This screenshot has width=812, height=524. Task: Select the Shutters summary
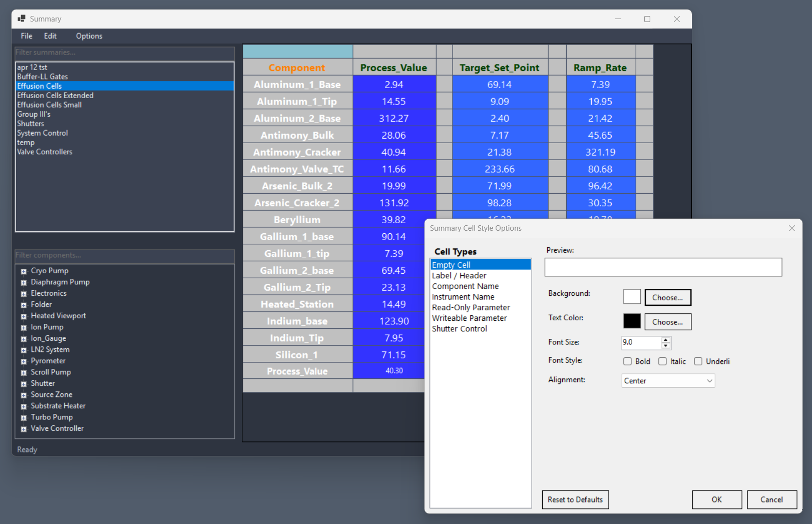125,124
